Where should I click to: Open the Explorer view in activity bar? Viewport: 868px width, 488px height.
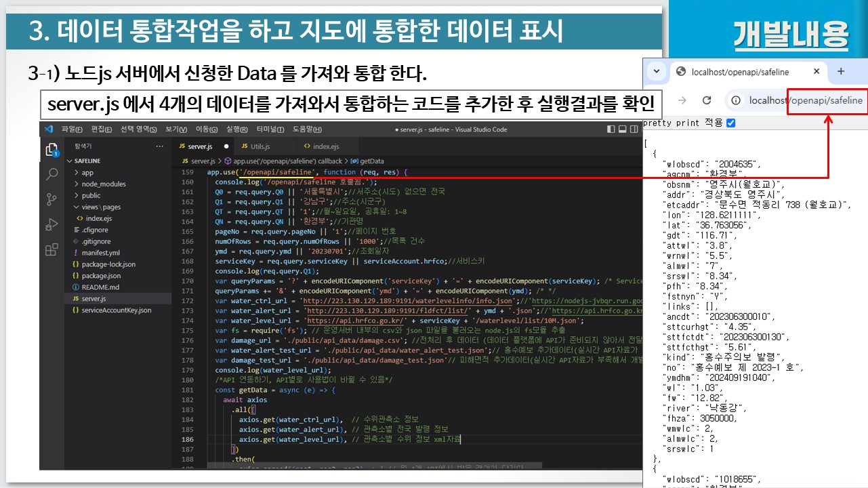[x=51, y=150]
